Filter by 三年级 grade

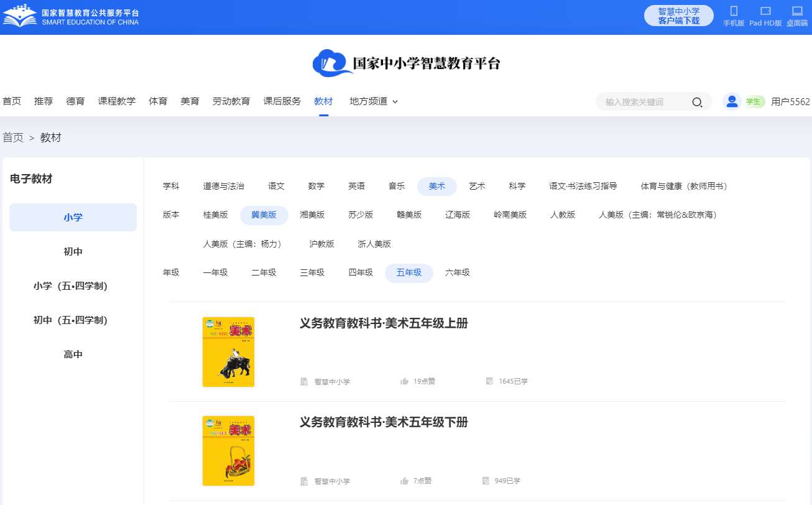312,272
